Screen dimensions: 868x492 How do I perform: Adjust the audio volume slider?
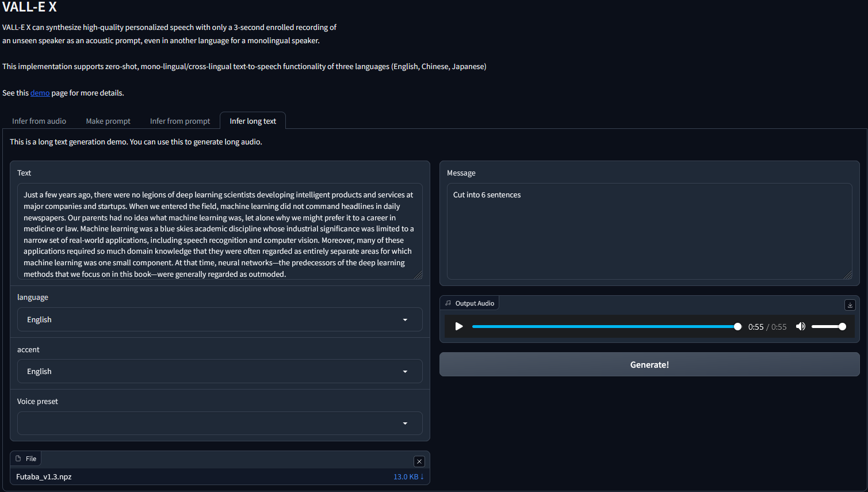point(828,327)
